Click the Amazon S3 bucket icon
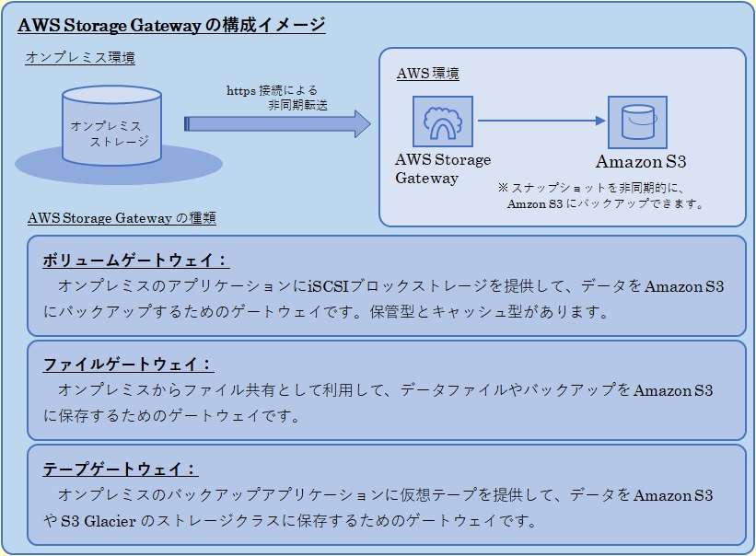This screenshot has height=556, width=756. point(637,122)
